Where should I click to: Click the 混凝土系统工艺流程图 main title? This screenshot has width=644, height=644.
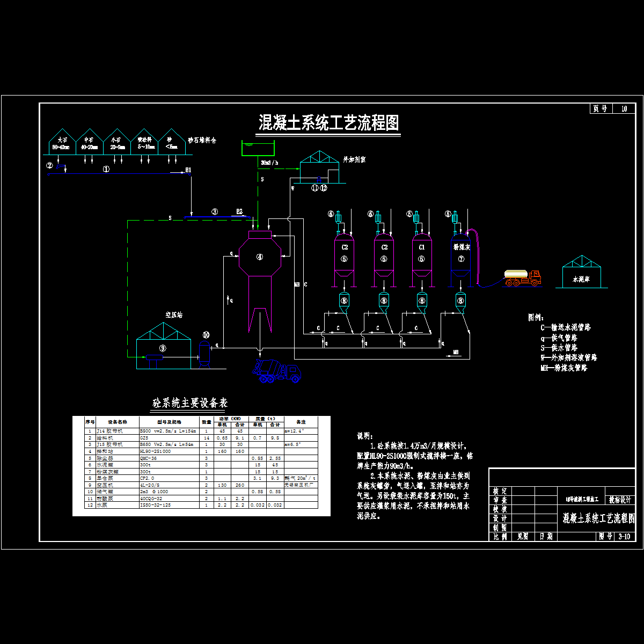point(329,123)
